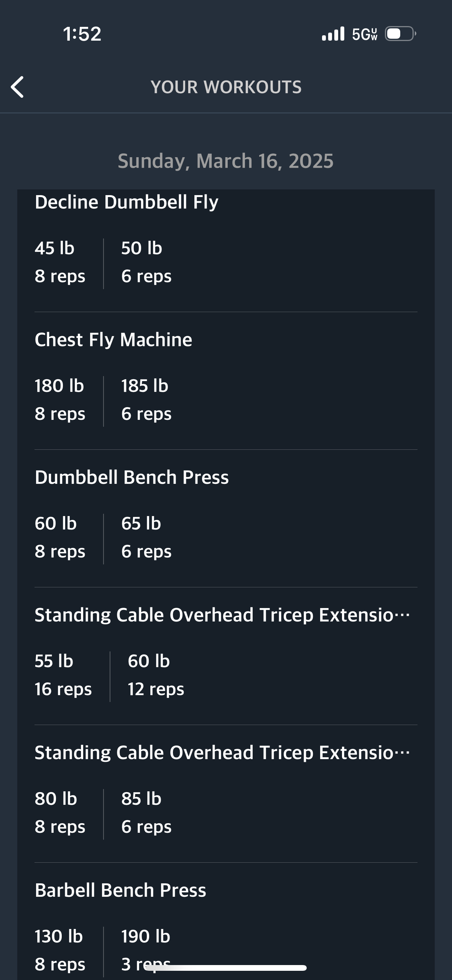The width and height of the screenshot is (452, 980).
Task: Open the Barbell Bench Press exercise
Action: [x=120, y=890]
